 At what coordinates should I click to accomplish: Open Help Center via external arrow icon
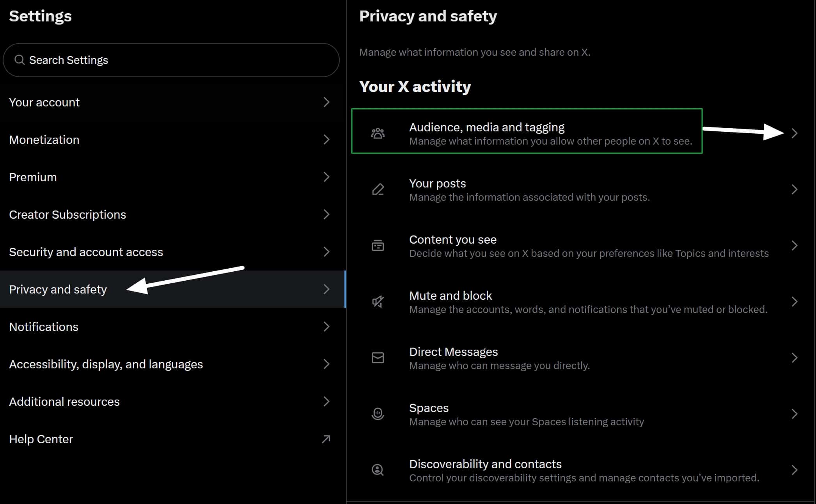pos(326,439)
